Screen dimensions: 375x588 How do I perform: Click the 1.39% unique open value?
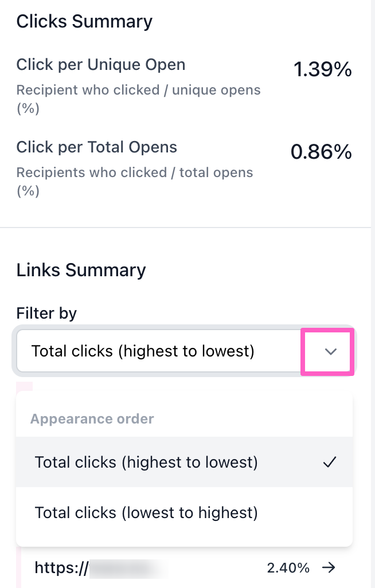[x=322, y=69]
